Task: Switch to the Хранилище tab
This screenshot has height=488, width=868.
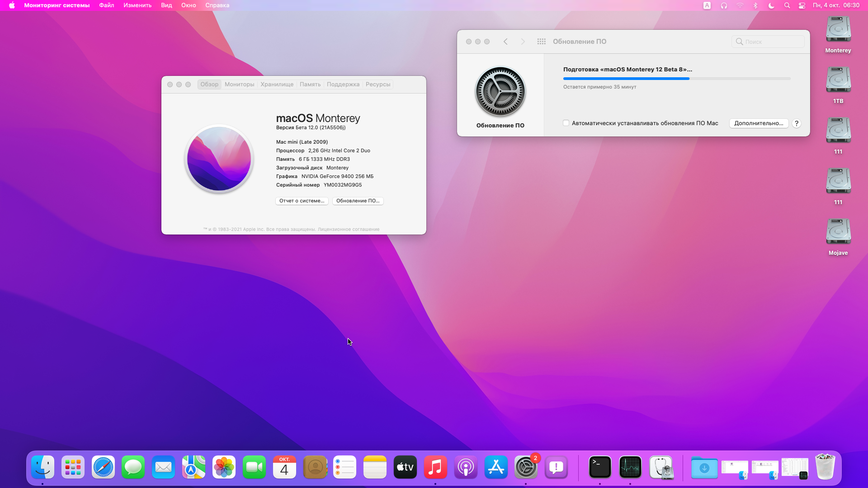Action: click(277, 84)
